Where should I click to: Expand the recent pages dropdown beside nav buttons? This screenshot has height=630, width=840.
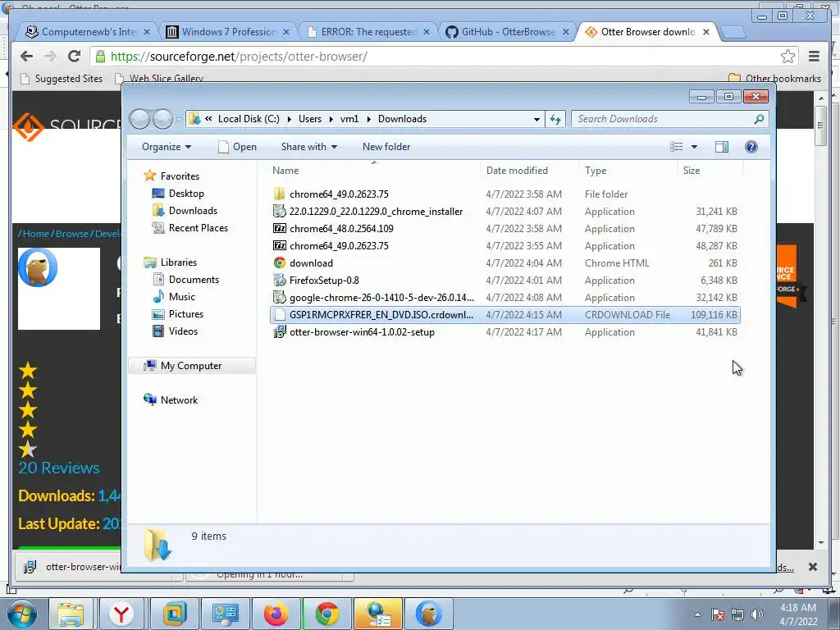pyautogui.click(x=179, y=120)
